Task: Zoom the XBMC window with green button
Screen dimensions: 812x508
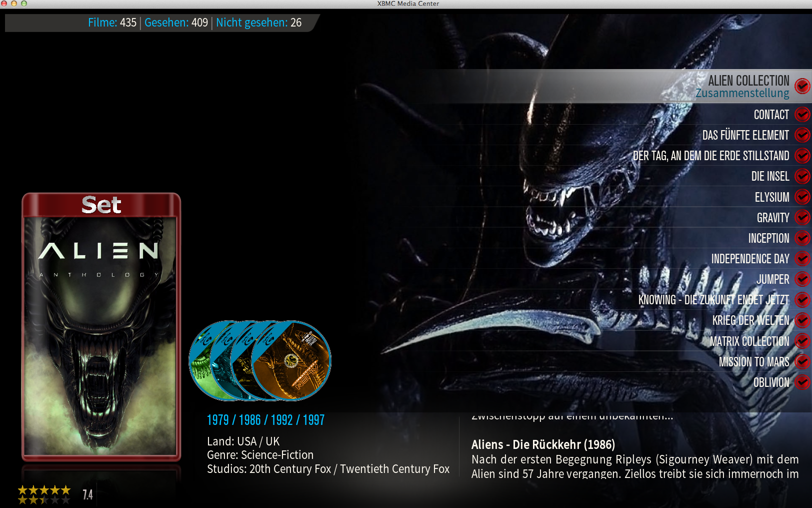Action: point(24,4)
